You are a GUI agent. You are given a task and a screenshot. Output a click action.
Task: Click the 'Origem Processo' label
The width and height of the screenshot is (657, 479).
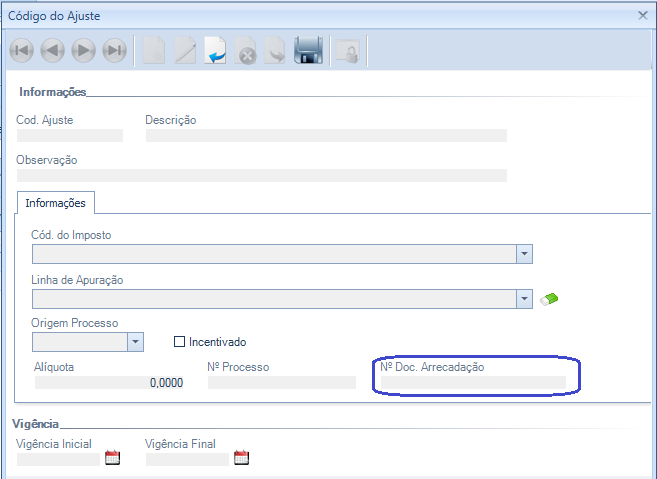tap(75, 323)
